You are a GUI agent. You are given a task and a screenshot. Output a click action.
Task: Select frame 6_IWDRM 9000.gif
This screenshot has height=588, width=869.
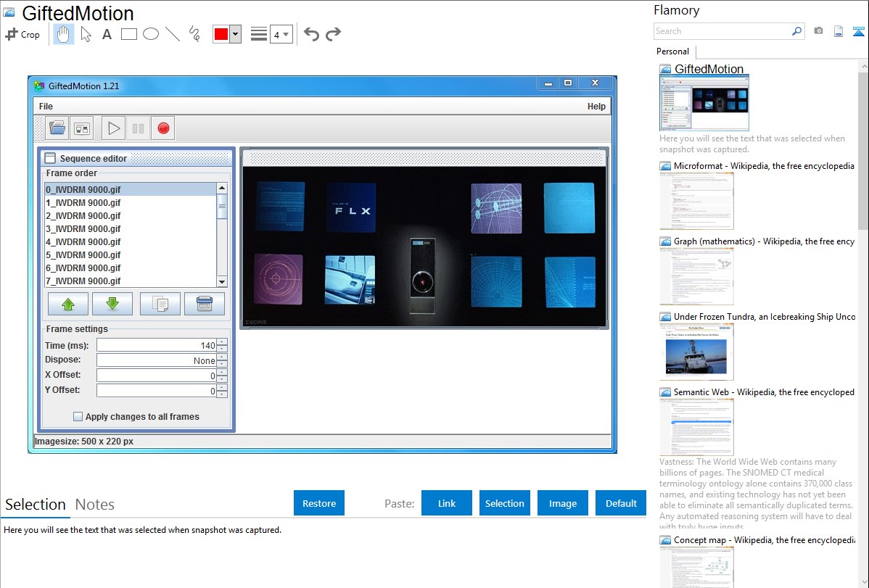tap(131, 268)
